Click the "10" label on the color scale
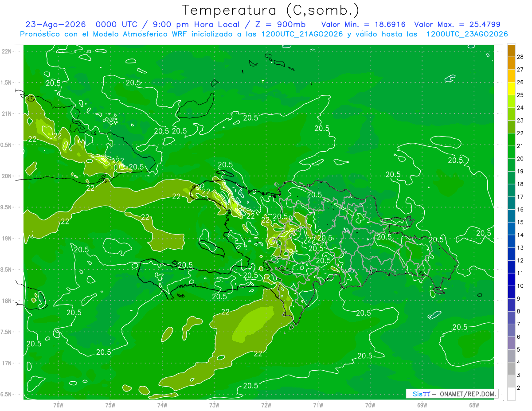This screenshot has width=532, height=411. click(x=521, y=286)
